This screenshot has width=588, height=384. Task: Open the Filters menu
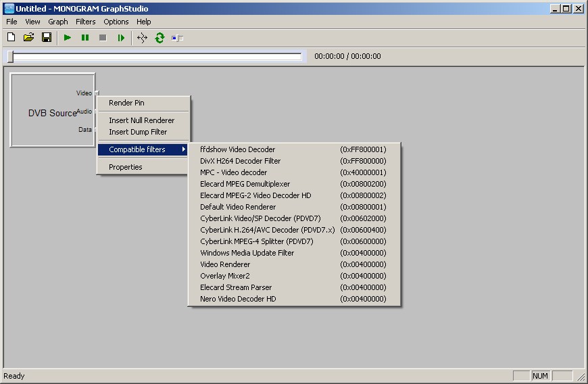86,22
